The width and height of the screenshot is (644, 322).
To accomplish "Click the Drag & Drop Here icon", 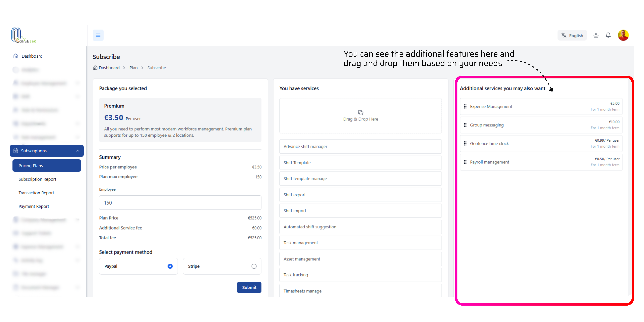I will pos(361,113).
